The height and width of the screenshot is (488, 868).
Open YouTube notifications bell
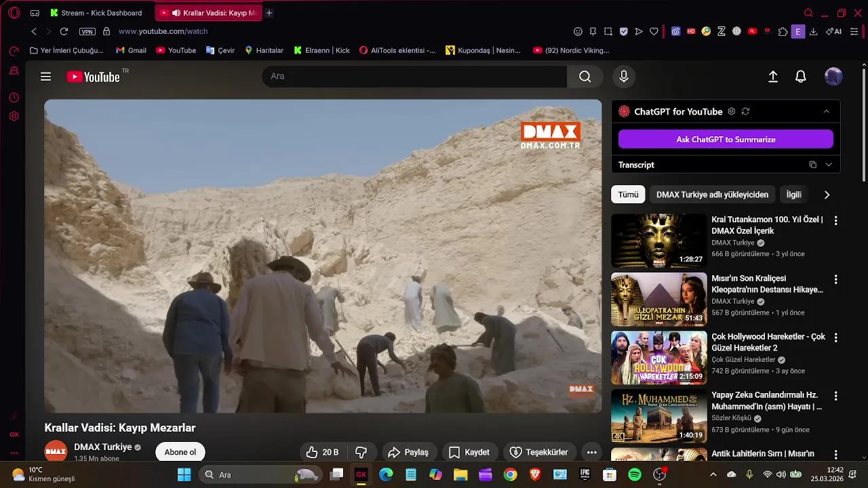[x=801, y=77]
